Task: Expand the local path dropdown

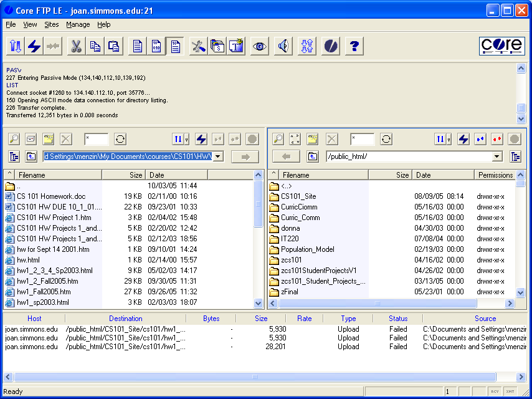Action: click(x=217, y=156)
